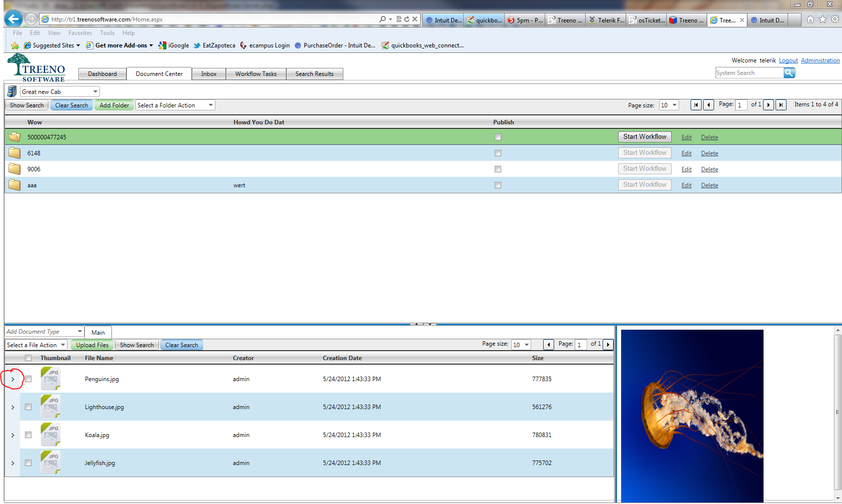Toggle Publish checkbox for folder 500000477245
Image resolution: width=842 pixels, height=504 pixels.
pyautogui.click(x=498, y=137)
